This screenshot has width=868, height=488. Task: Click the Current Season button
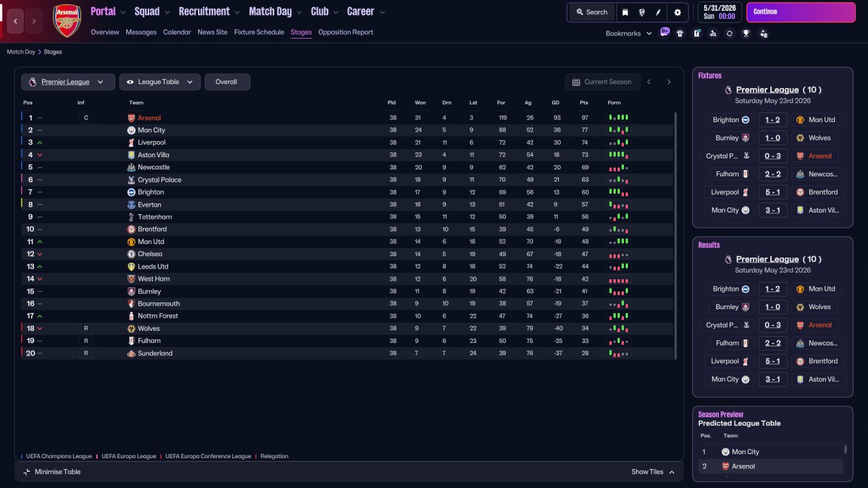(x=601, y=82)
